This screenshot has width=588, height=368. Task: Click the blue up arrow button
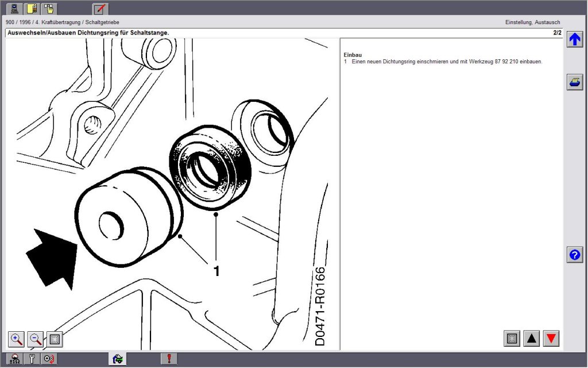click(x=574, y=39)
